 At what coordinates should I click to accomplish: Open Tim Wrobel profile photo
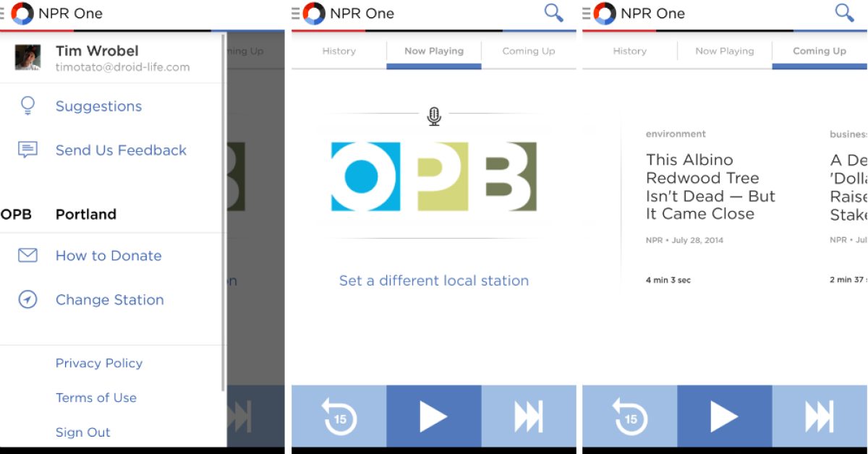tap(27, 57)
